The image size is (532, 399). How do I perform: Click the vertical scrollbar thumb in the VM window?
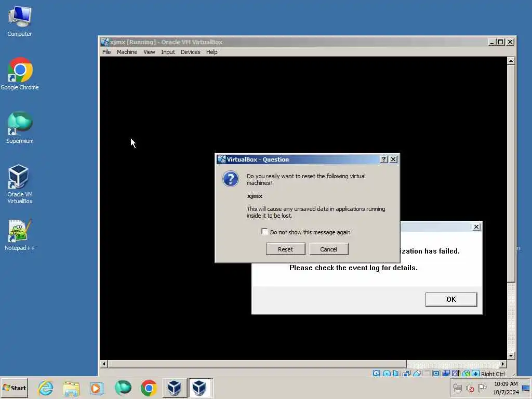pos(511,174)
